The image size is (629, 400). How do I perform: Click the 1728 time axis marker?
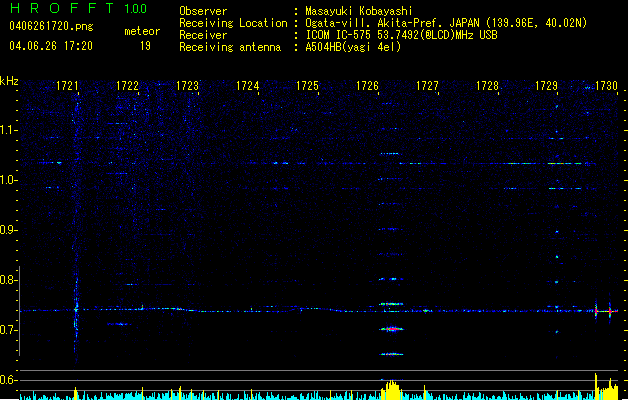point(487,86)
